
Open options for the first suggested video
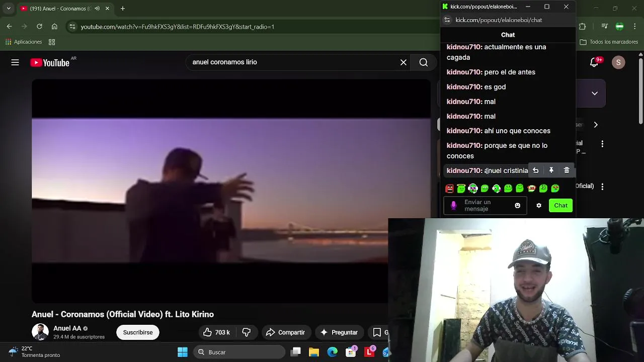tap(602, 144)
